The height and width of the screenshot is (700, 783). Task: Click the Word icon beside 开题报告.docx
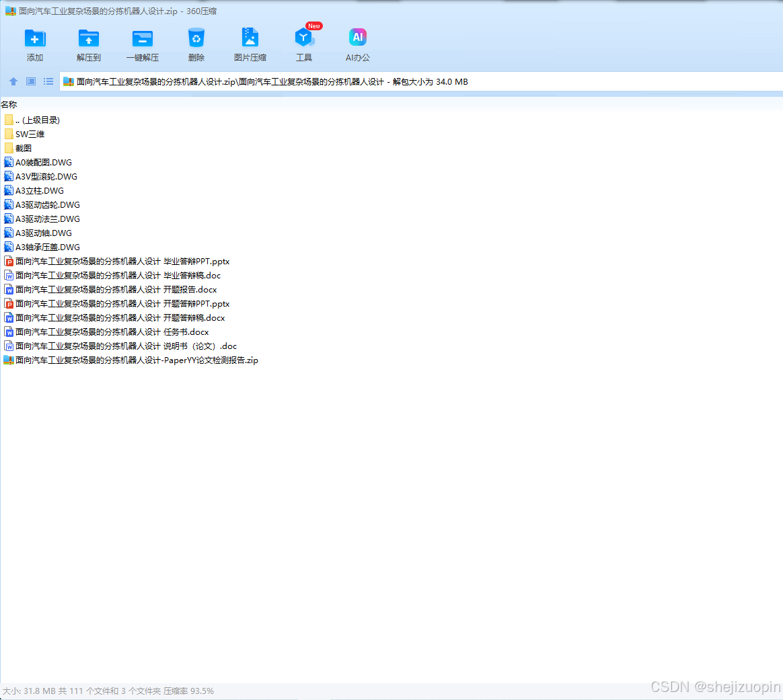pos(9,290)
